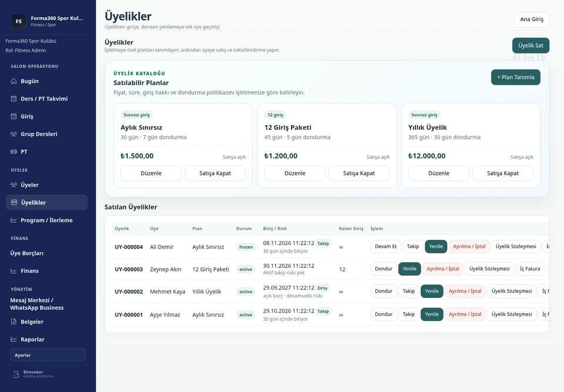Click the chart icon beside Program / İlerleme
The image size is (564, 392).
[x=14, y=220]
